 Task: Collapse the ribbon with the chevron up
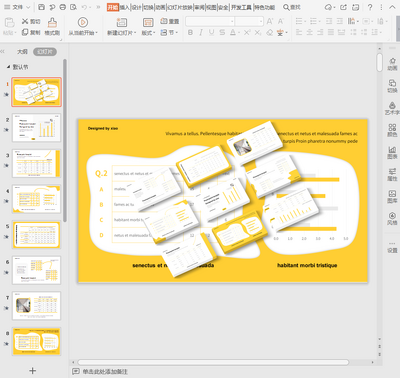392,7
